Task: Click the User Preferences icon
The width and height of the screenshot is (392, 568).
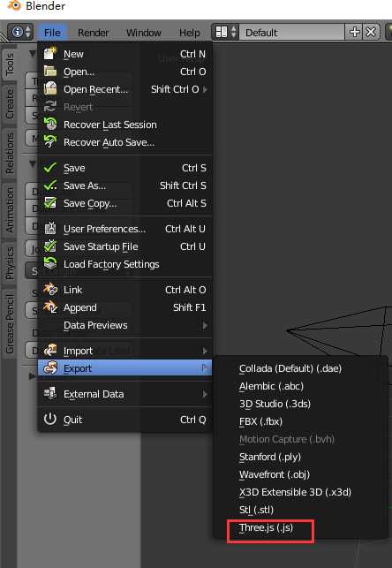Action: (50, 228)
